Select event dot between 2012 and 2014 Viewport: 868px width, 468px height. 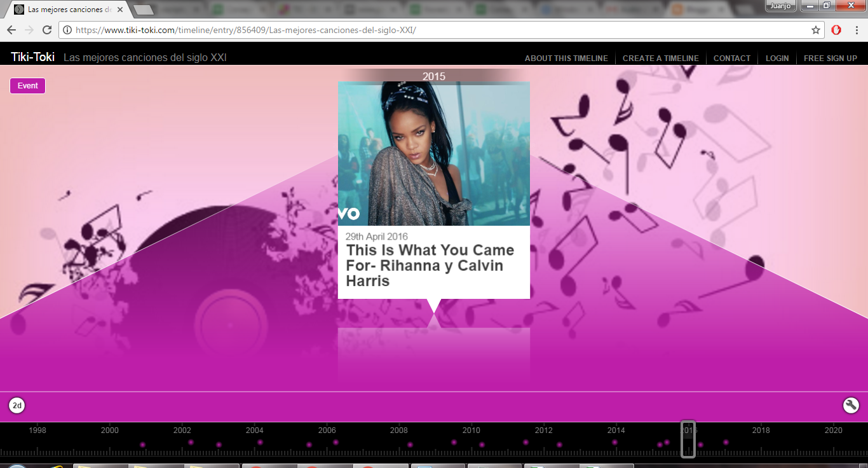pos(559,444)
